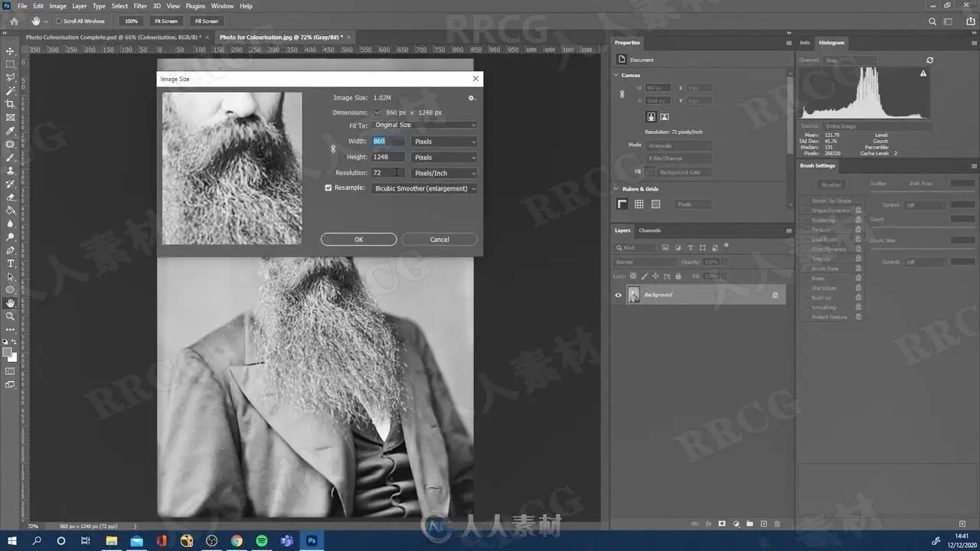Open the Width units dropdown
Screen dimensions: 980x551
pos(444,142)
